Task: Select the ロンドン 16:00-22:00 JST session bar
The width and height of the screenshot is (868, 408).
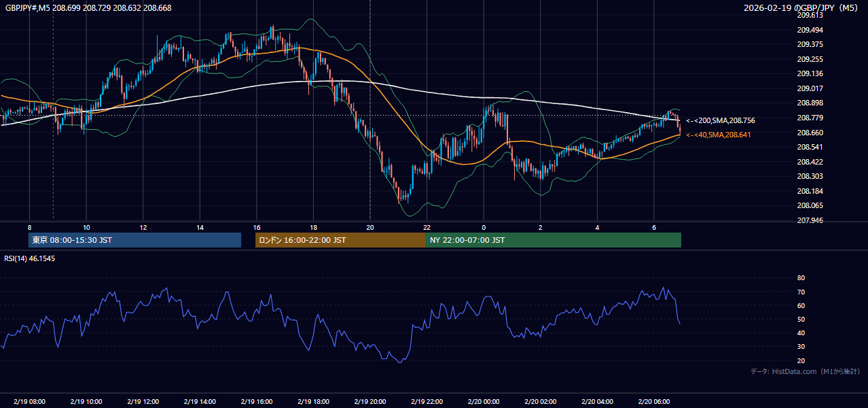Action: coord(340,240)
